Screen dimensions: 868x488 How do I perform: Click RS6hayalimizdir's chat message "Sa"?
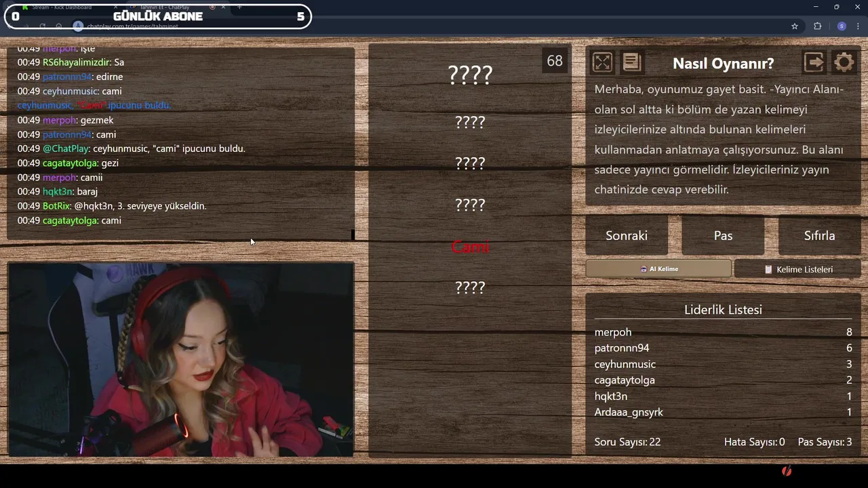pyautogui.click(x=71, y=62)
